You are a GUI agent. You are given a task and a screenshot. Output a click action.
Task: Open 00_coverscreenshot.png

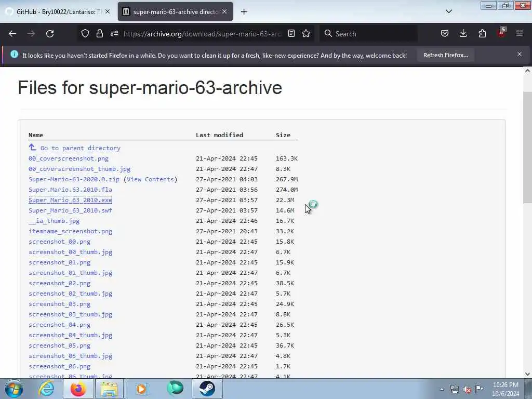pos(69,158)
